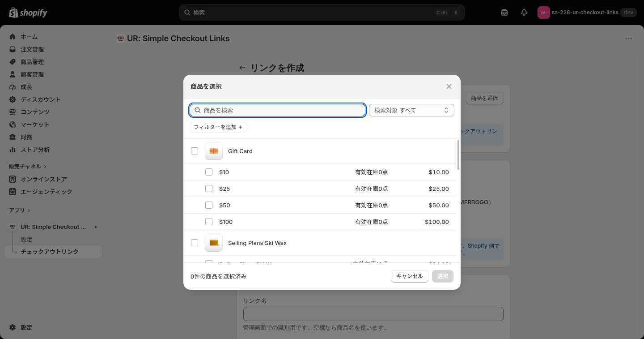The height and width of the screenshot is (339, 644).
Task: Open 財務 in the sidebar
Action: tap(53, 137)
